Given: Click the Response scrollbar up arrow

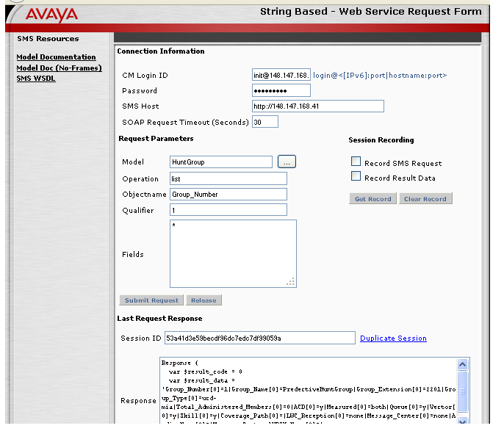Looking at the screenshot, I should click(x=463, y=364).
